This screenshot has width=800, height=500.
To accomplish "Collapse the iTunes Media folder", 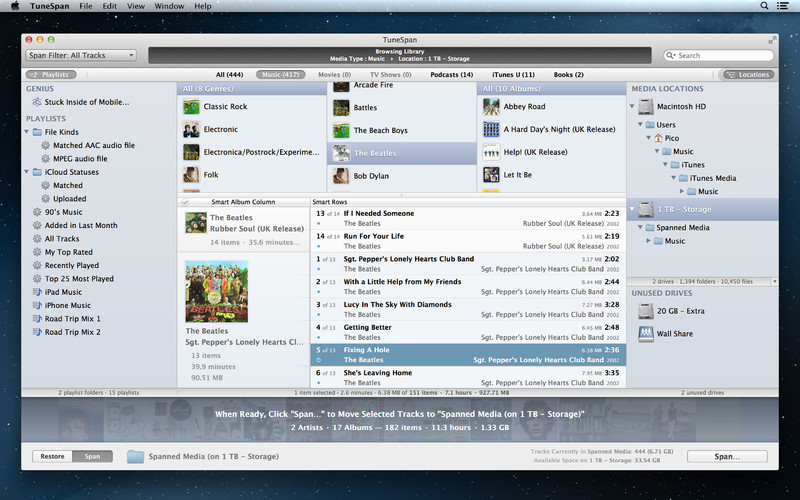I will click(673, 178).
